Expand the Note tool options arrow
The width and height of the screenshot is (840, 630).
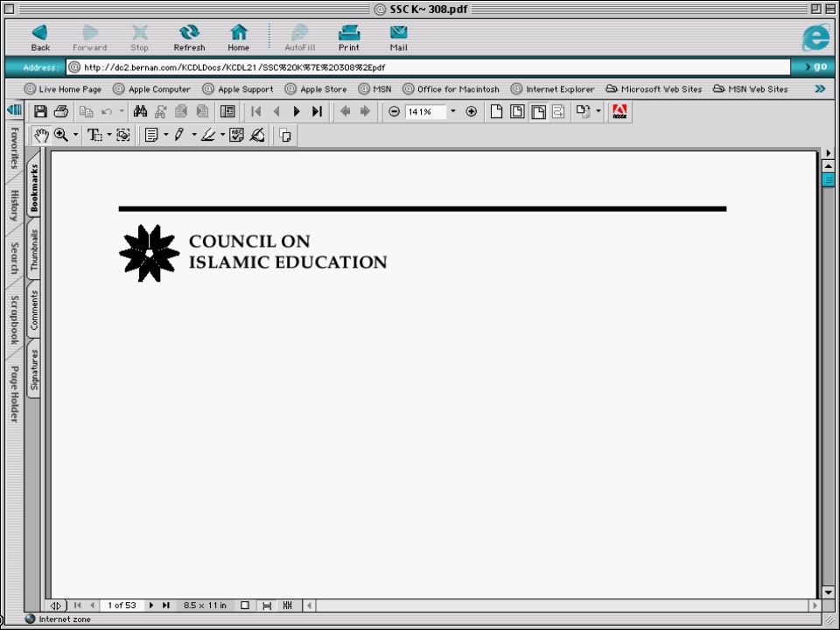click(165, 135)
